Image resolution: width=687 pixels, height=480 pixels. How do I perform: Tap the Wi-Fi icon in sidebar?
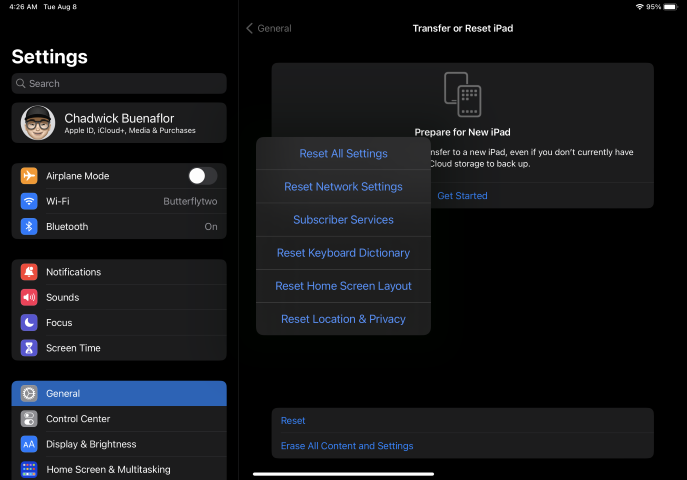(29, 201)
